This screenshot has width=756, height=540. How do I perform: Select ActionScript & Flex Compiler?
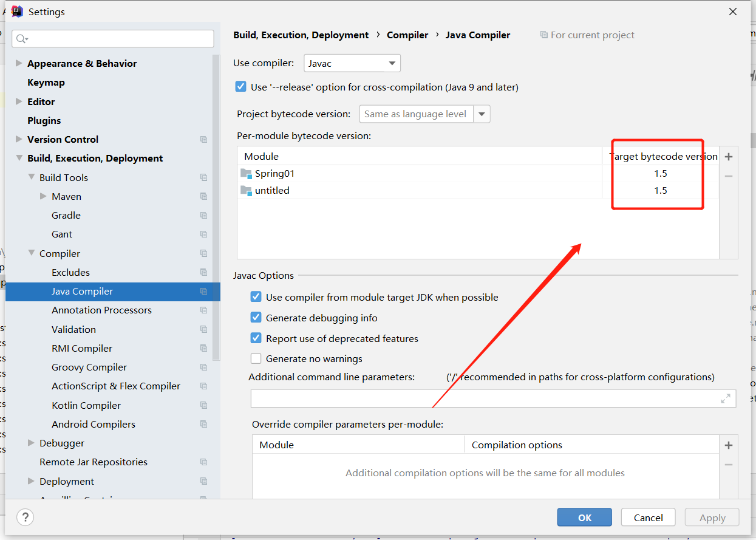(x=116, y=386)
